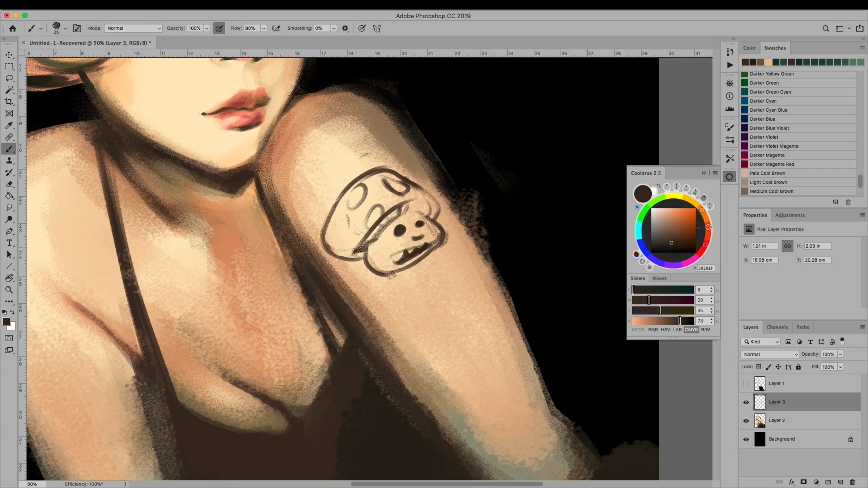
Task: Select the Clone Stamp tool
Action: [9, 161]
